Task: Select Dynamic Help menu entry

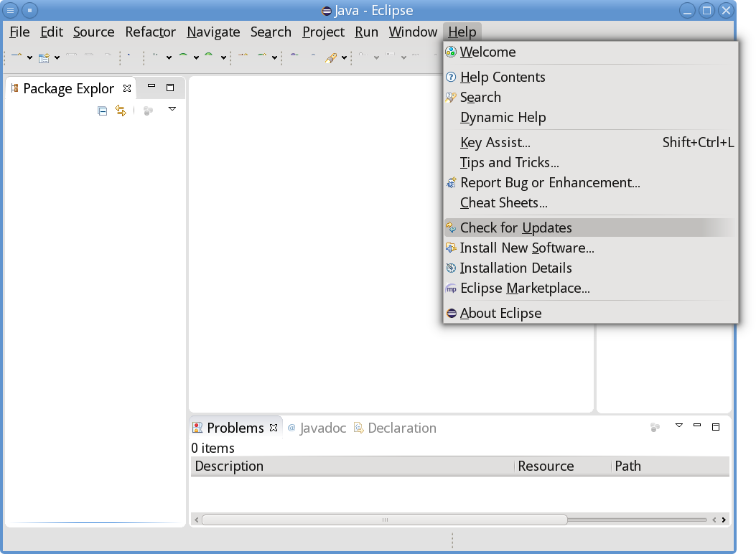Action: pos(591,118)
